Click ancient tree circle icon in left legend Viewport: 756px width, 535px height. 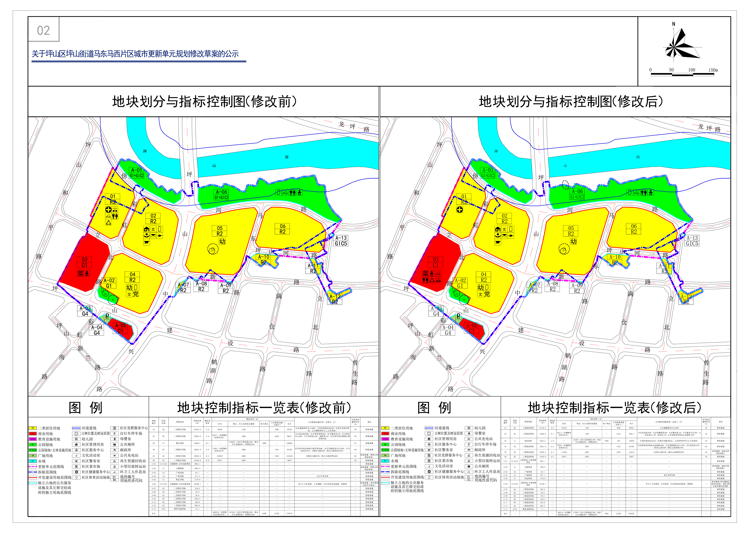click(76, 434)
